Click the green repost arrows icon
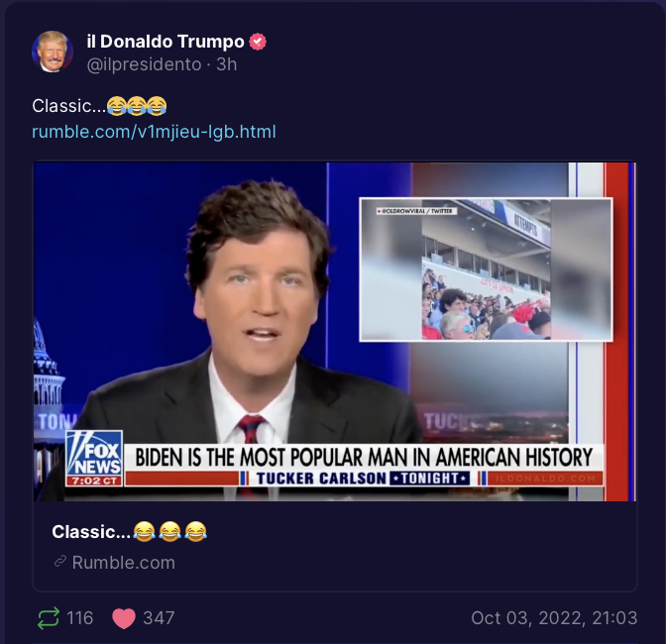This screenshot has width=666, height=644. coord(49,618)
